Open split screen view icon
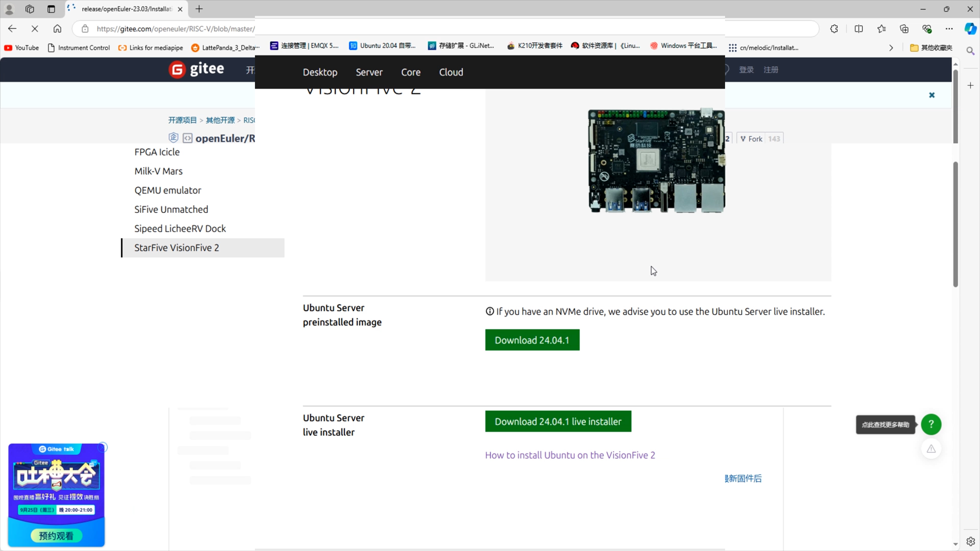 coord(858,29)
